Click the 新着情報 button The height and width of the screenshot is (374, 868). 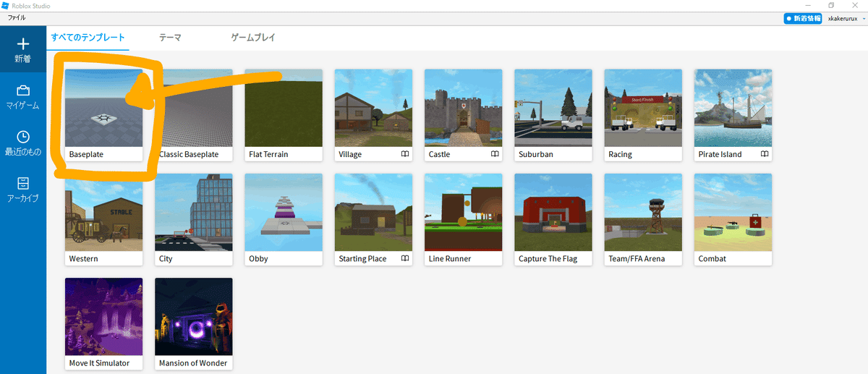tap(803, 18)
